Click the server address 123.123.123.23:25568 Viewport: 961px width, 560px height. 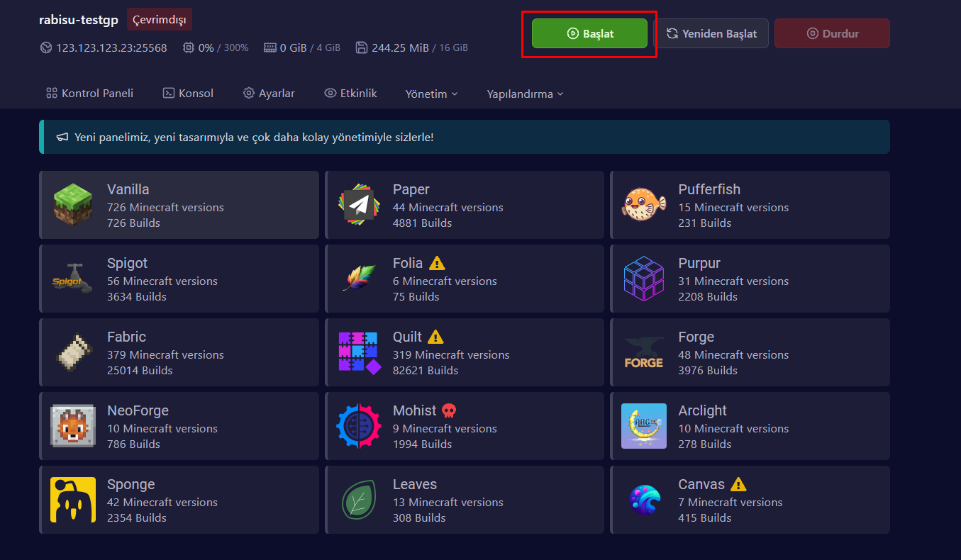(111, 48)
